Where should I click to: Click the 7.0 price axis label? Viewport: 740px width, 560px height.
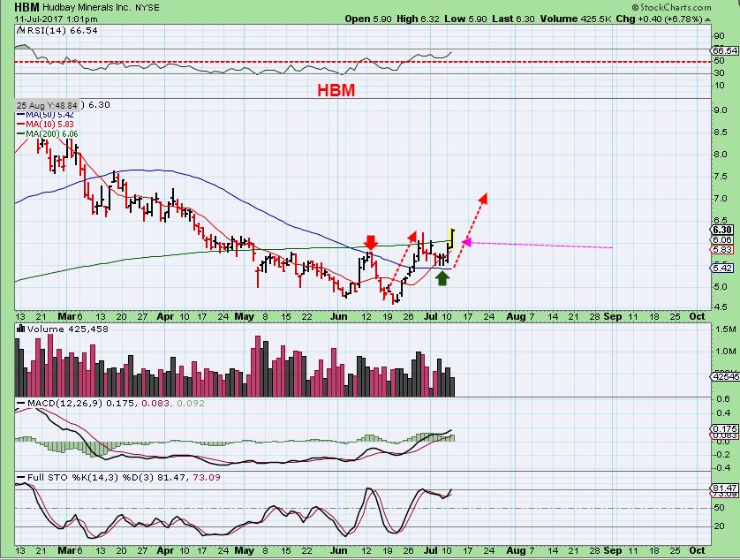[721, 199]
